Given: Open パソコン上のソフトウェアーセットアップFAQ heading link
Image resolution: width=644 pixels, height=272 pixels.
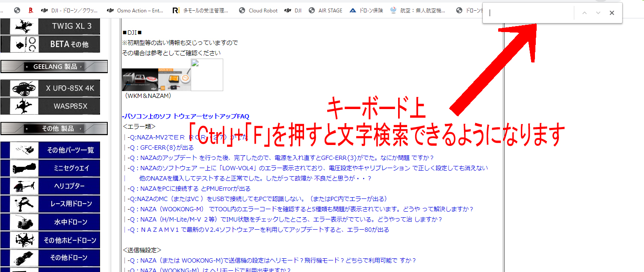Looking at the screenshot, I should (x=186, y=116).
